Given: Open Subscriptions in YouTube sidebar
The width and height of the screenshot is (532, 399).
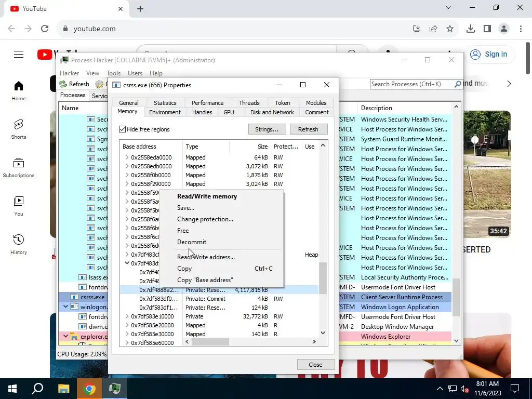Looking at the screenshot, I should (19, 168).
